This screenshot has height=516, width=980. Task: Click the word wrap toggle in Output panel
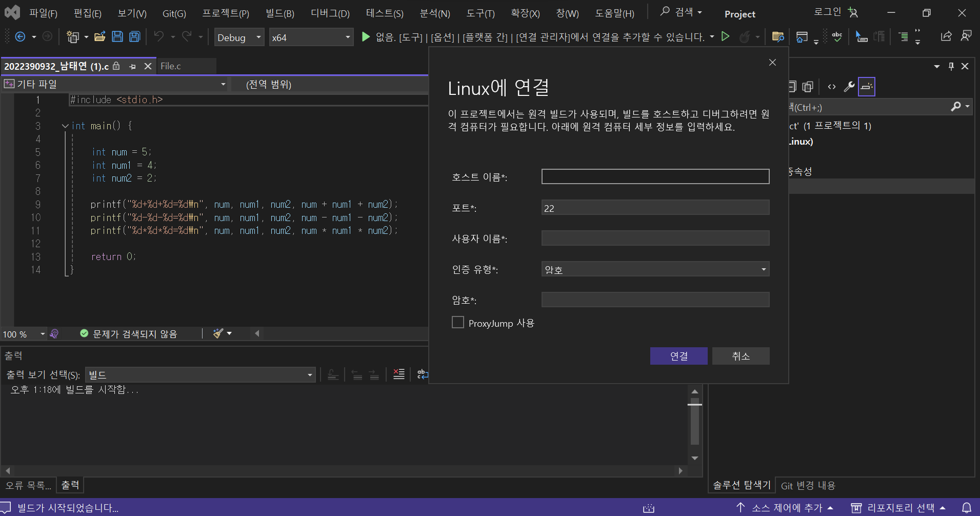coord(423,374)
